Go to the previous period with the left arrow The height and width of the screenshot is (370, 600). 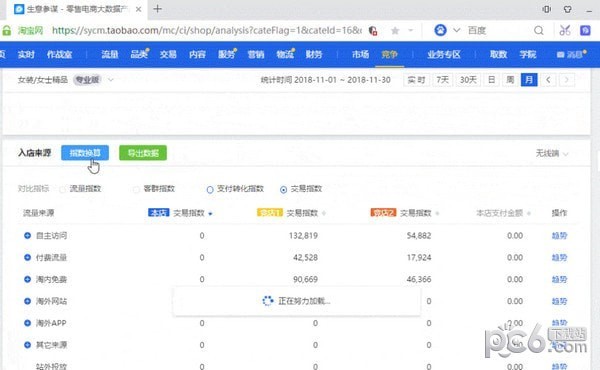tap(548, 80)
